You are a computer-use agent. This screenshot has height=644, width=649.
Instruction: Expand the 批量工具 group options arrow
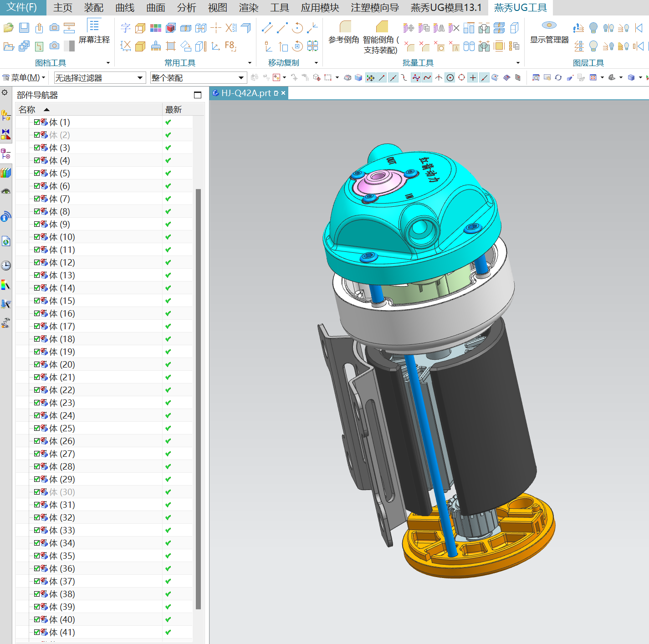click(518, 63)
